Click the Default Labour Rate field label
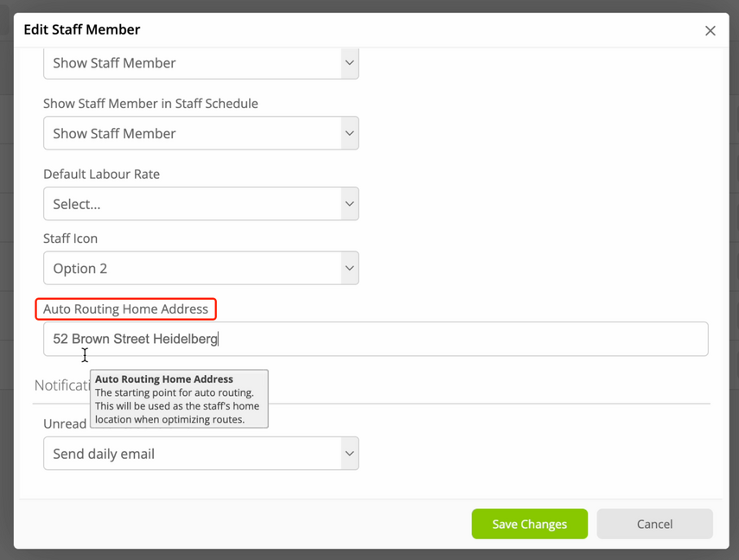This screenshot has width=739, height=560. coord(101,174)
